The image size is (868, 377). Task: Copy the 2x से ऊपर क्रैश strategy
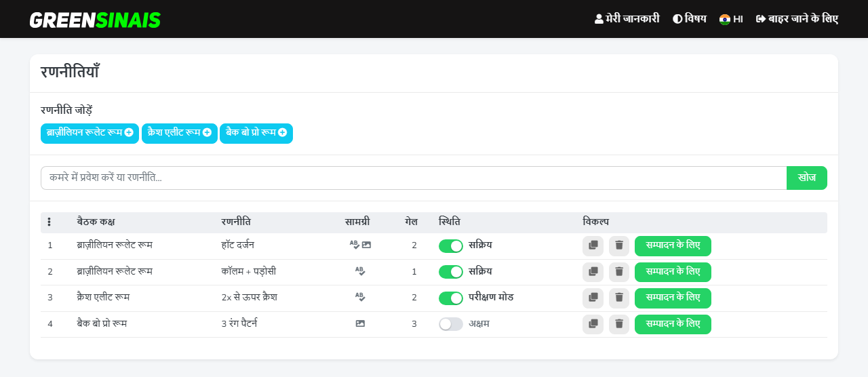pyautogui.click(x=593, y=298)
